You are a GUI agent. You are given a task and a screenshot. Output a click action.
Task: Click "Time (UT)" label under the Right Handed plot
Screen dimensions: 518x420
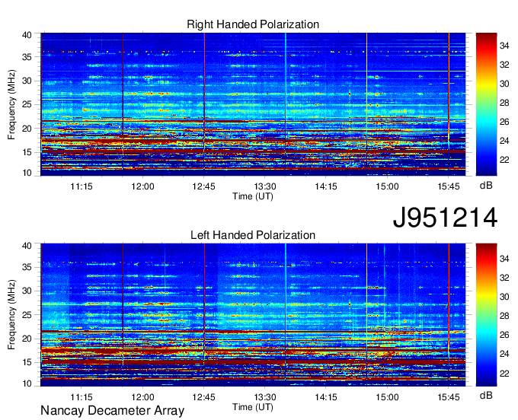253,196
